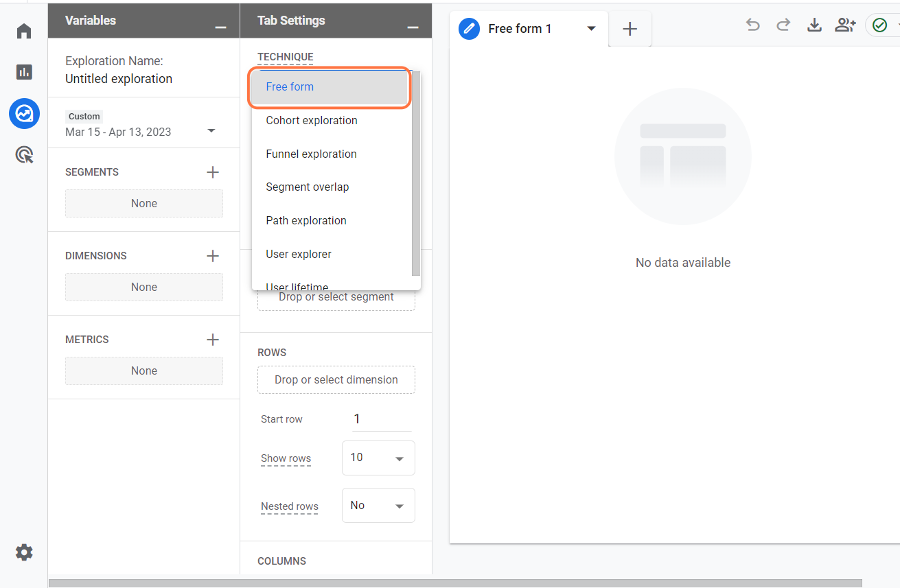
Task: Click the redo arrow icon
Action: [783, 25]
